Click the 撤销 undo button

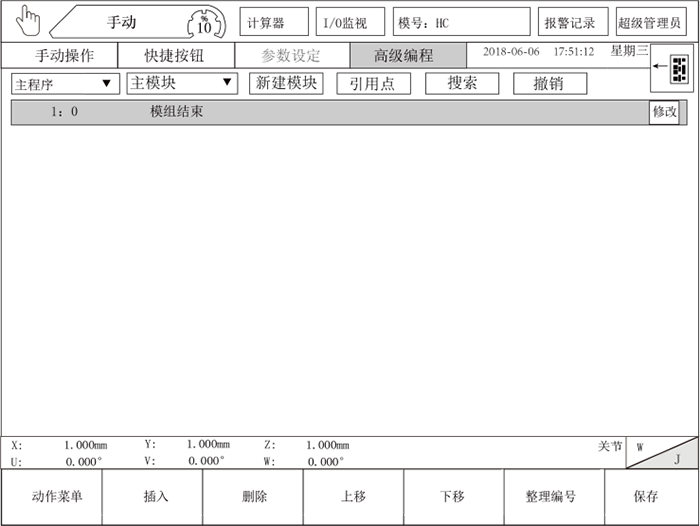click(550, 84)
